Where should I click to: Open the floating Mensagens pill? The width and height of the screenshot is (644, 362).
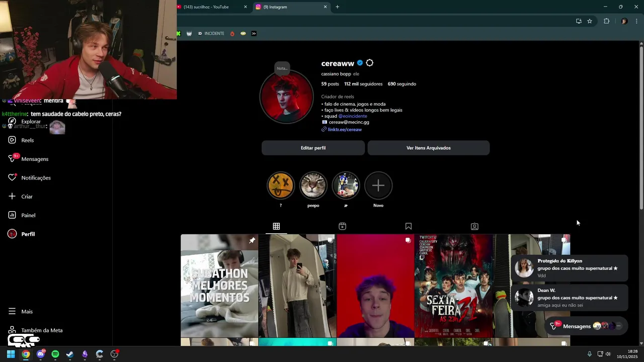[x=587, y=326]
